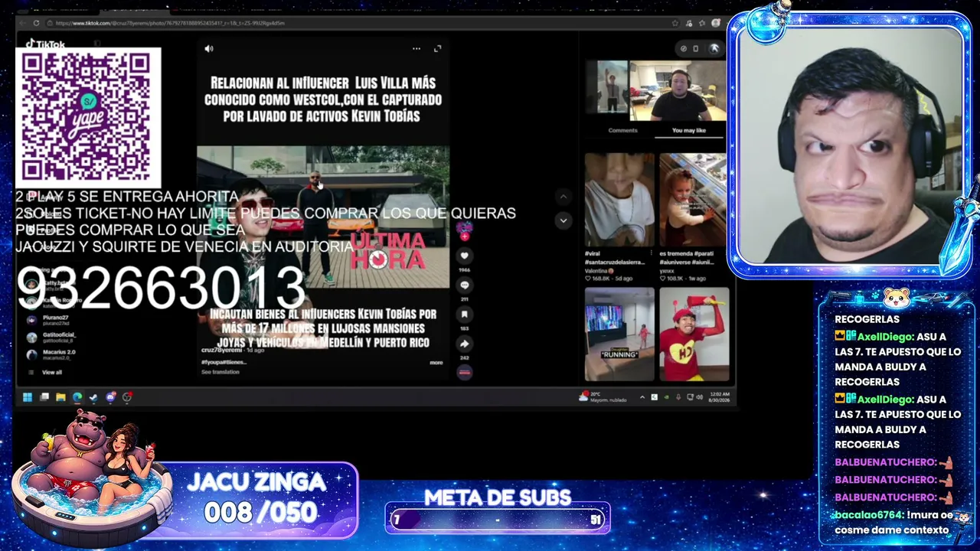Image resolution: width=980 pixels, height=551 pixels.
Task: Mute the TikTok post audio
Action: pyautogui.click(x=209, y=48)
